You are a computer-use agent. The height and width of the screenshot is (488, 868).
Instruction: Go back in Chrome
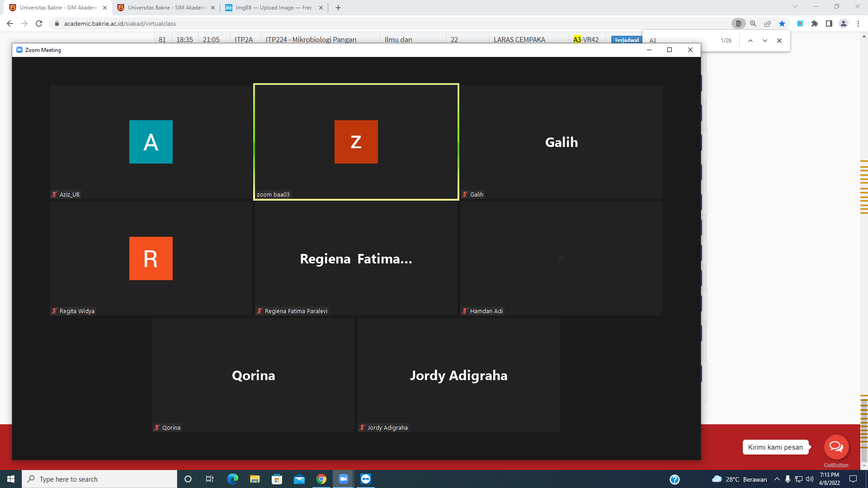pos(10,23)
